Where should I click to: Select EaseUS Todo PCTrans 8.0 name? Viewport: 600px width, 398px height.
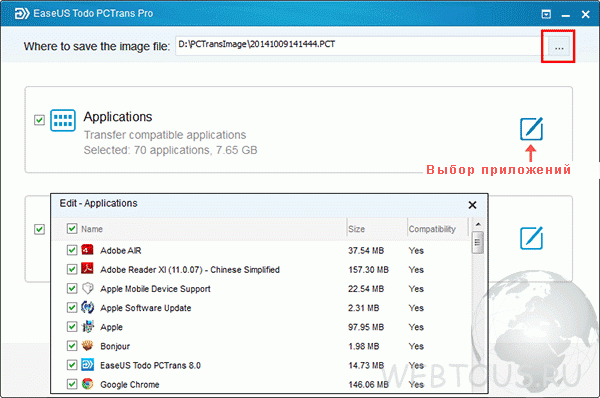point(150,365)
